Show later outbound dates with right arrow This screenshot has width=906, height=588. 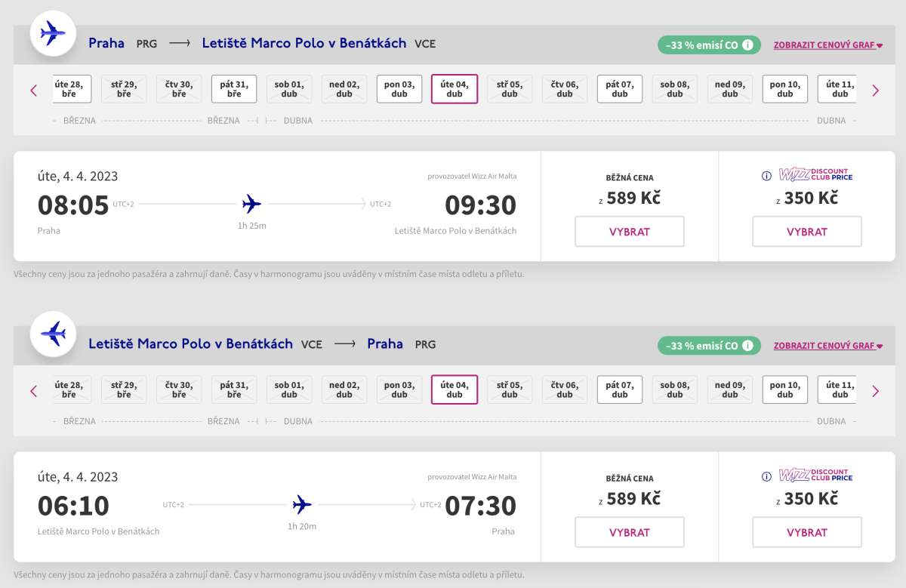875,91
